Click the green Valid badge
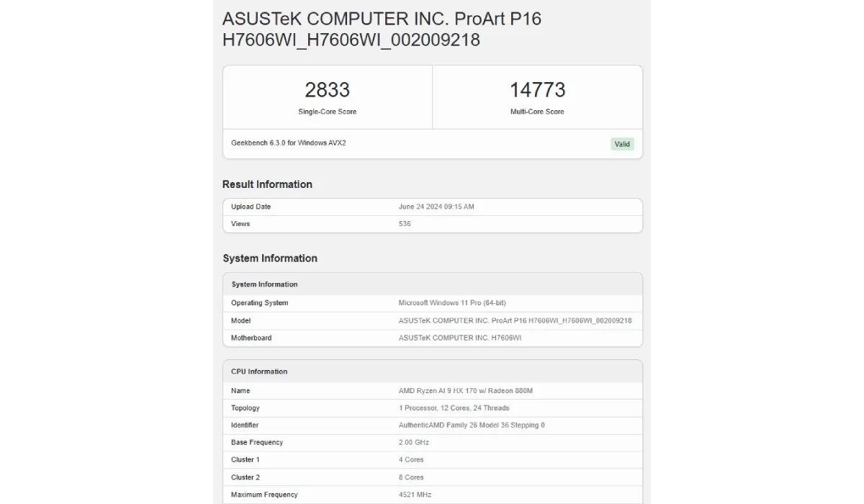The width and height of the screenshot is (864, 504). pyautogui.click(x=622, y=144)
